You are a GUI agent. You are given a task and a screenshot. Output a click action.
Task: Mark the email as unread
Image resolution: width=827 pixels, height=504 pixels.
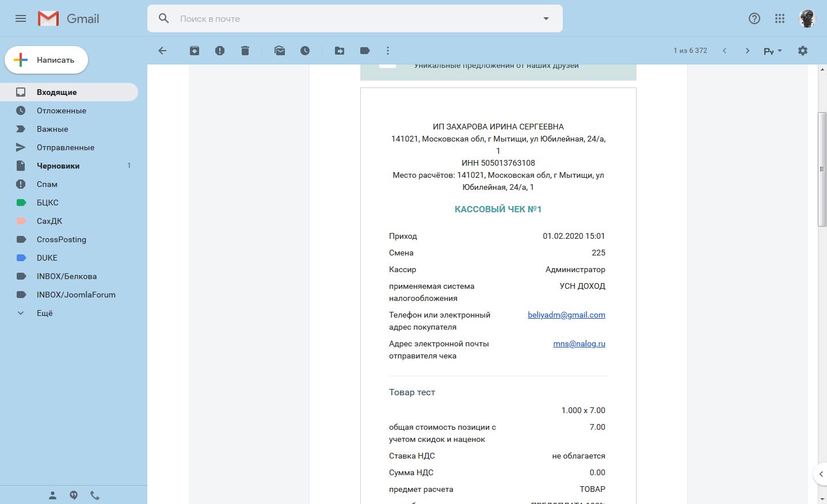[x=280, y=51]
